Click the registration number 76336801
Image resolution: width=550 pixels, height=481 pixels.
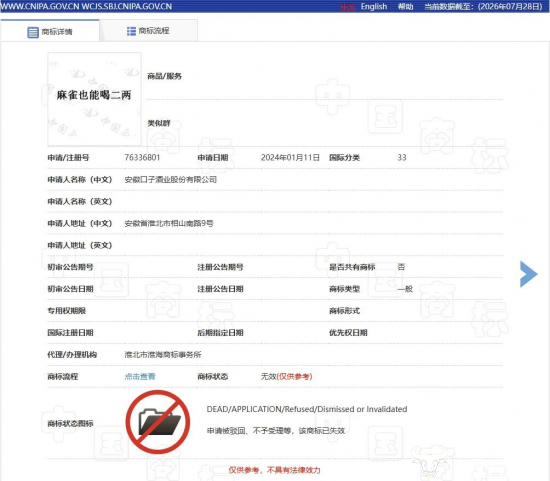pos(142,158)
